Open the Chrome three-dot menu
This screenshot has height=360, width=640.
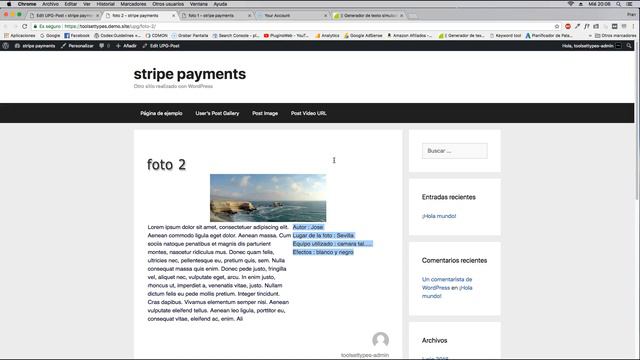[x=633, y=26]
